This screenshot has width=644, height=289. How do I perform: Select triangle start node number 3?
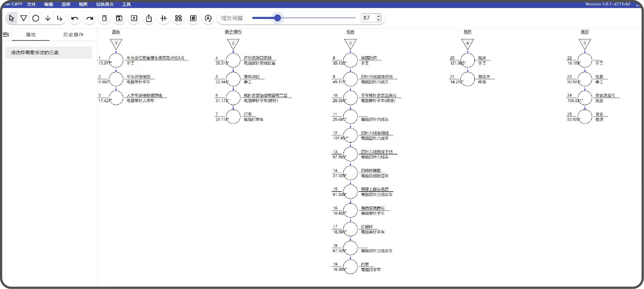click(x=350, y=43)
